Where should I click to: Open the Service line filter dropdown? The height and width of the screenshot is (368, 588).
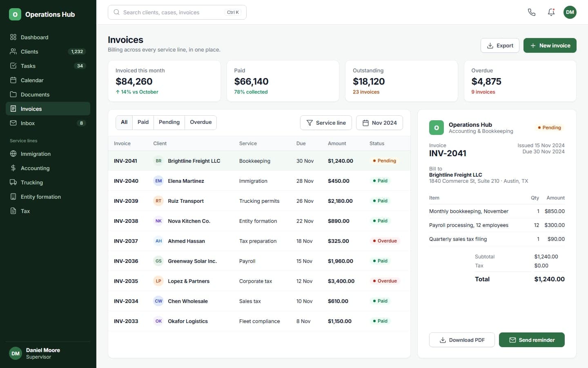[x=326, y=123]
